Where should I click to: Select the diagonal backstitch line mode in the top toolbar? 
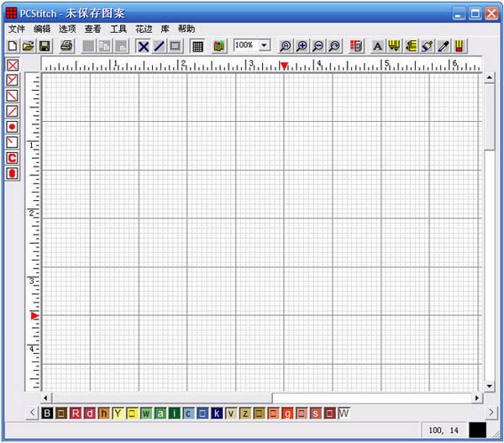(x=159, y=46)
